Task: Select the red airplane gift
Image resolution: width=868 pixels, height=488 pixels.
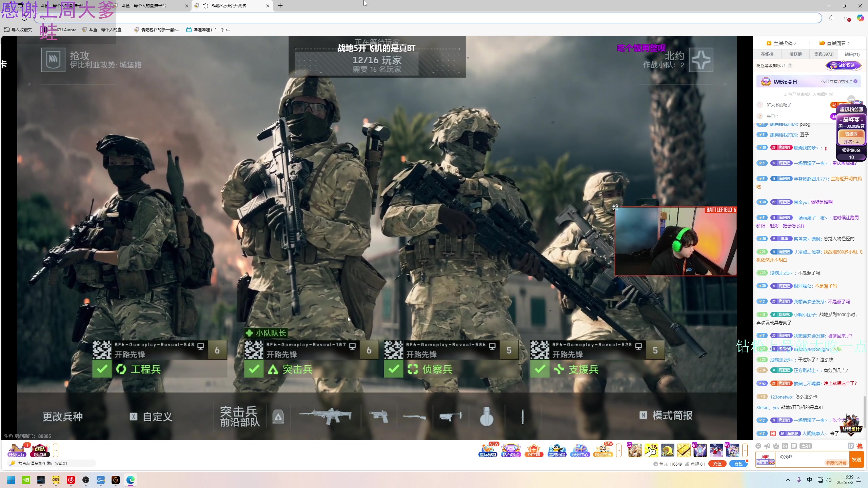Action: 716,450
